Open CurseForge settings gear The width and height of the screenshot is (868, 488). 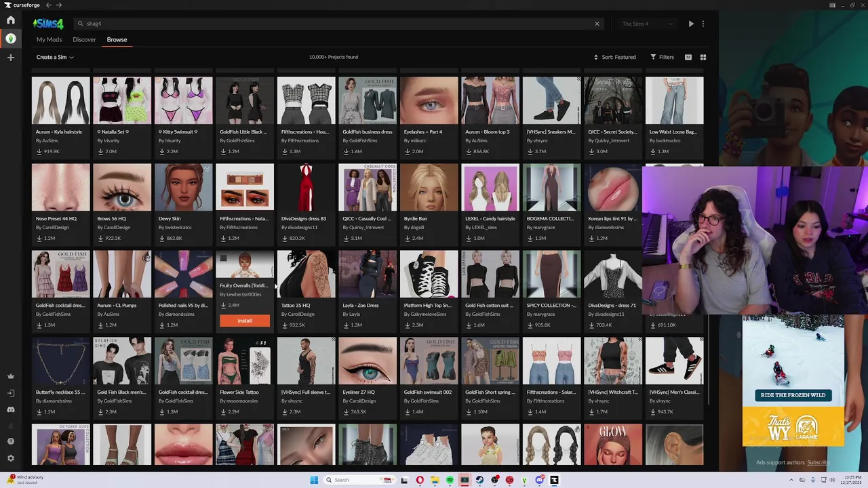pos(10,458)
